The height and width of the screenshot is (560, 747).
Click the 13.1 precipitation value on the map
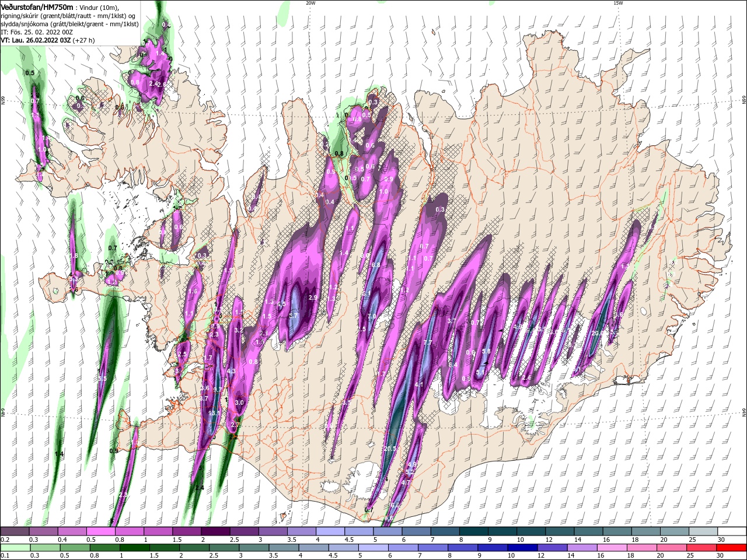coord(214,413)
